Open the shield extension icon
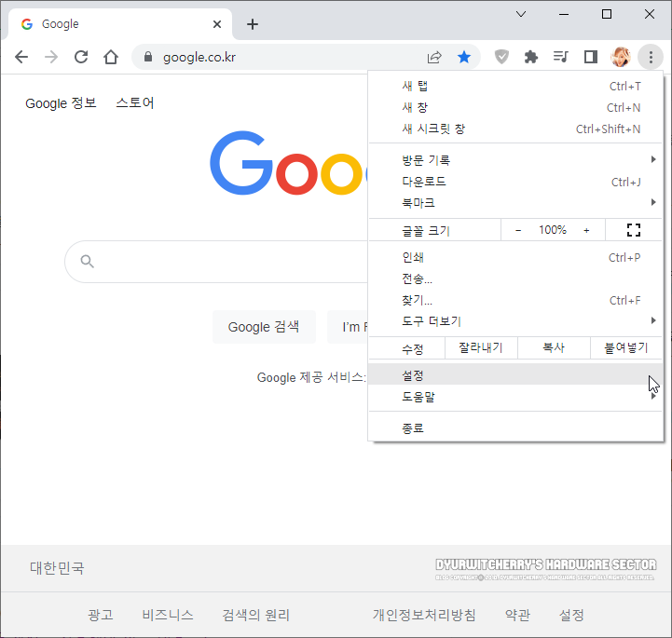This screenshot has width=672, height=638. (501, 57)
